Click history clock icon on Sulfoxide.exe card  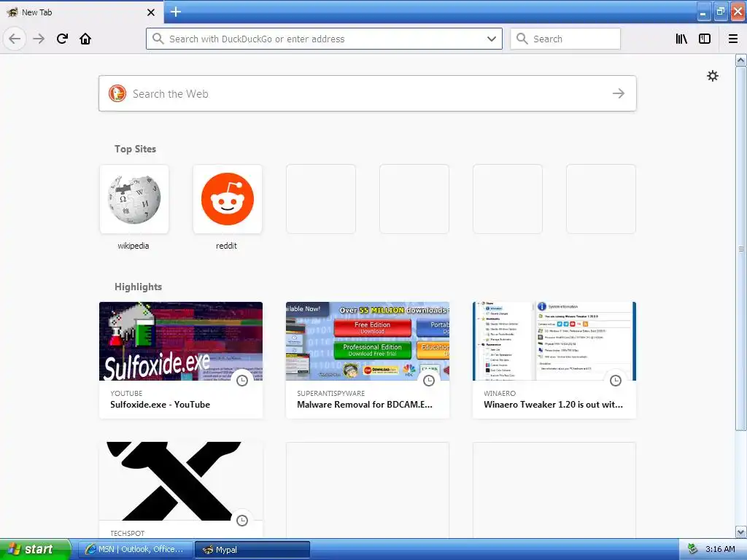pos(242,381)
